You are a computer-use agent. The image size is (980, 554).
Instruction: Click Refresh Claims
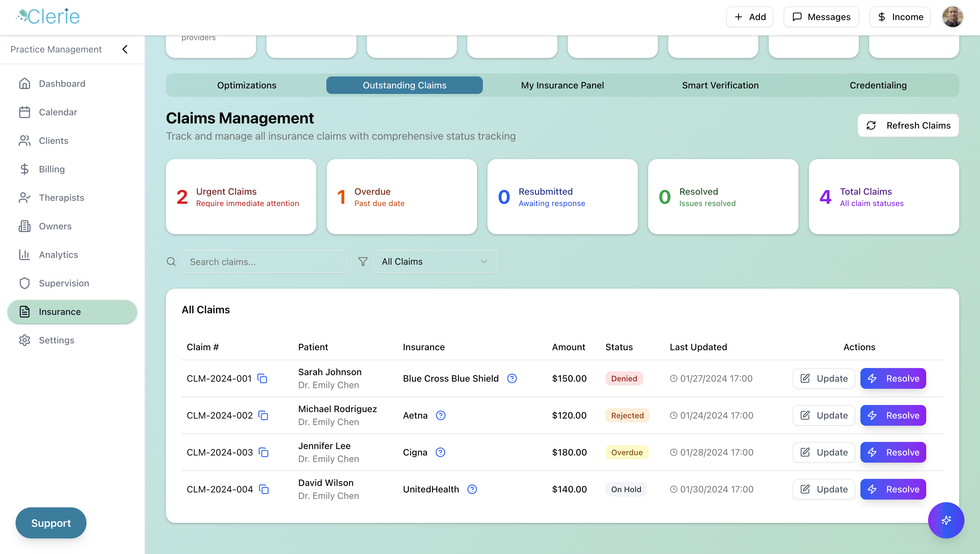coord(908,125)
